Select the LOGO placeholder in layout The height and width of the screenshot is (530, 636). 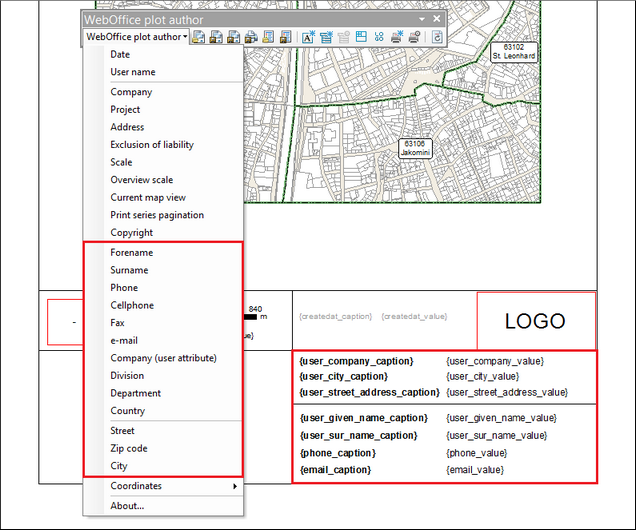tap(536, 320)
